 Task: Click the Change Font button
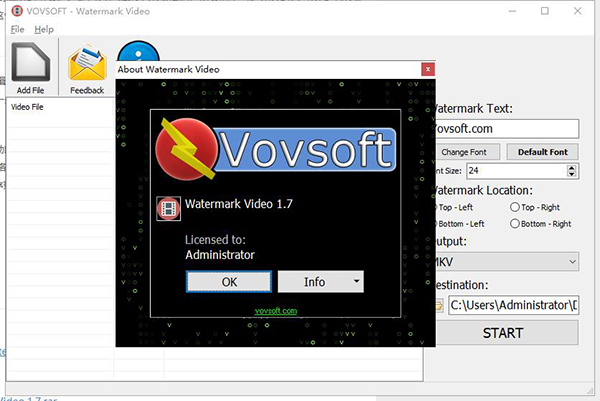click(467, 152)
